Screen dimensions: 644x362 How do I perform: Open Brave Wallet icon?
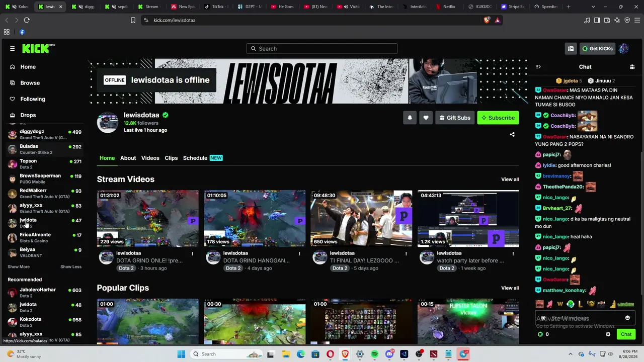pos(607,20)
